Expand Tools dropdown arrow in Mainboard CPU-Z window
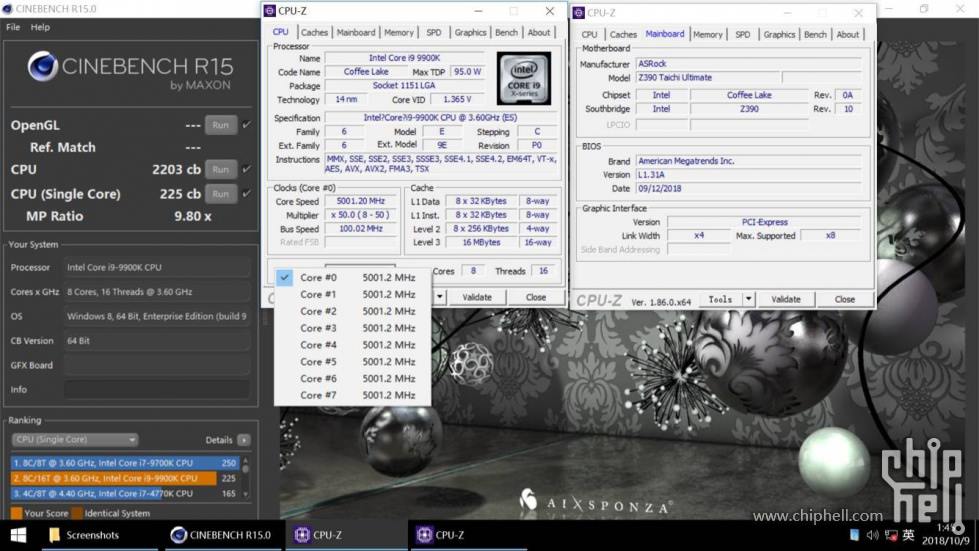Screen dimensions: 979x551 coord(748,300)
